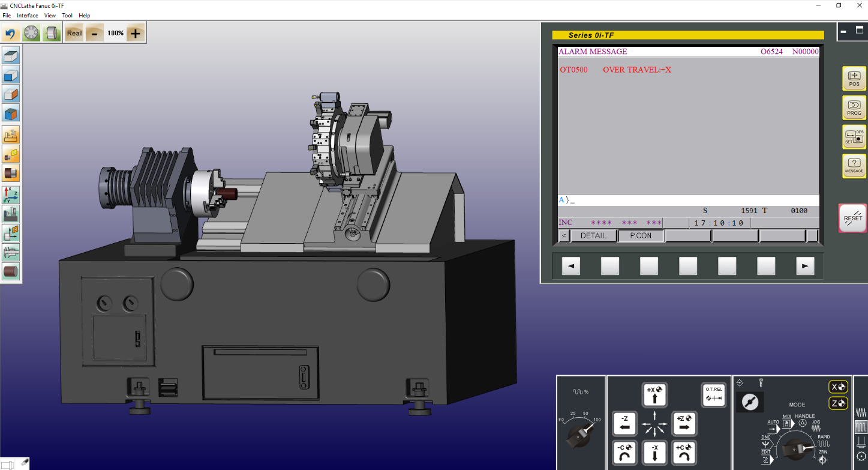The height and width of the screenshot is (470, 868).
Task: Click the +C rotation button
Action: [x=684, y=454]
